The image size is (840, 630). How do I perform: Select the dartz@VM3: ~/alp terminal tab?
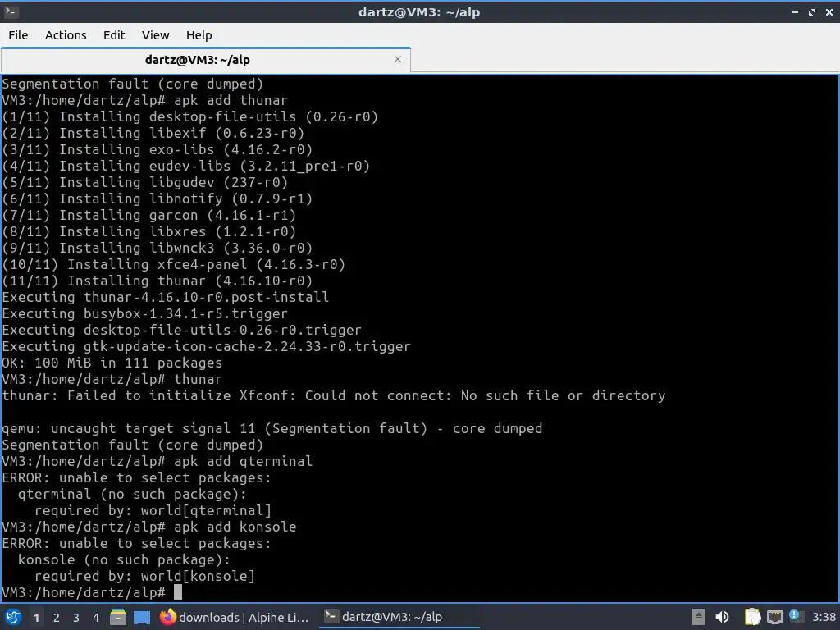[x=197, y=60]
